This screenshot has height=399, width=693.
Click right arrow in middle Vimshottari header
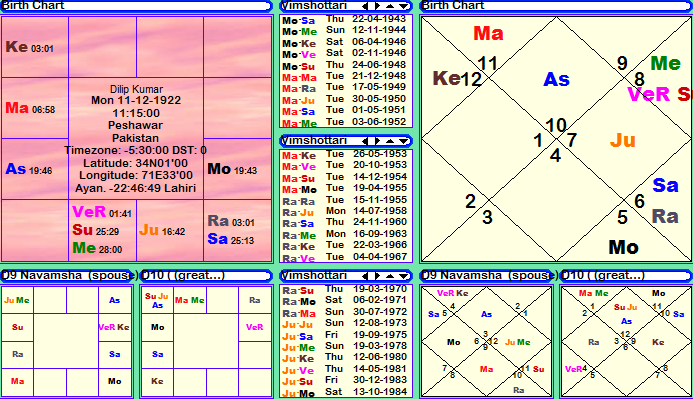[377, 141]
